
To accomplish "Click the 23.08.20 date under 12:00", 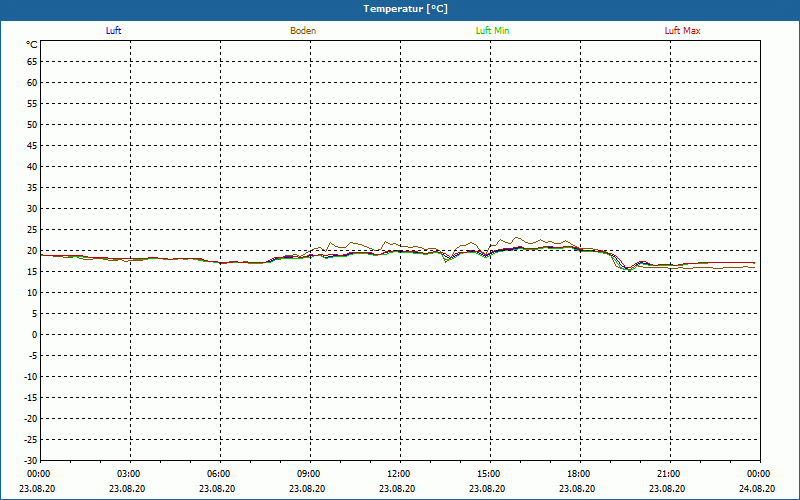I will (x=397, y=488).
